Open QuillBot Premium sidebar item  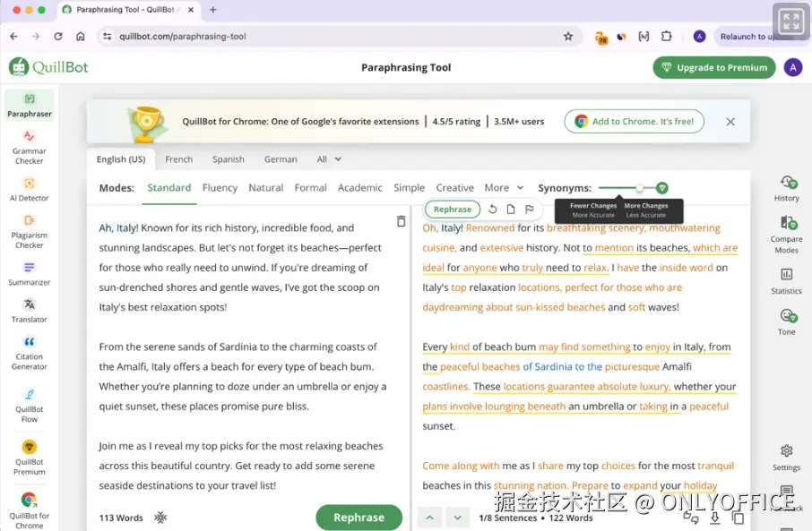pyautogui.click(x=30, y=458)
